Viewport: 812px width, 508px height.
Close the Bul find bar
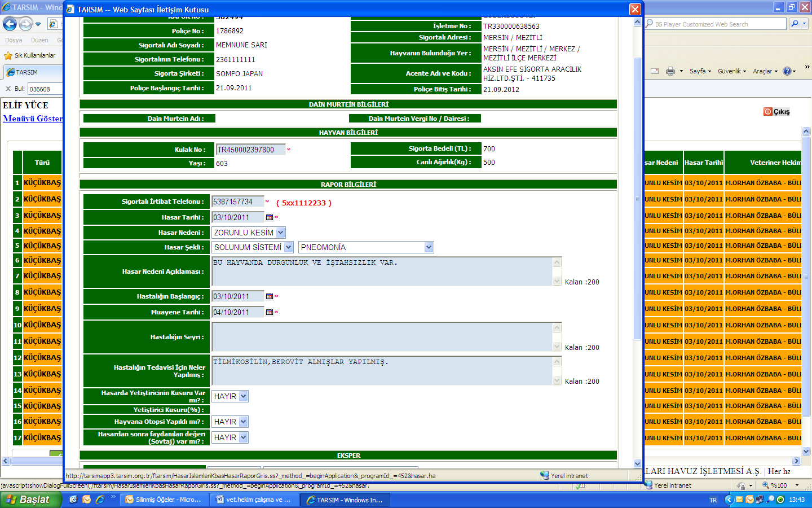[x=8, y=89]
